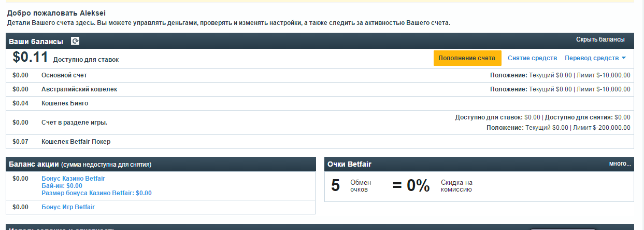Click the 5 points value
This screenshot has width=644, height=230.
335,186
